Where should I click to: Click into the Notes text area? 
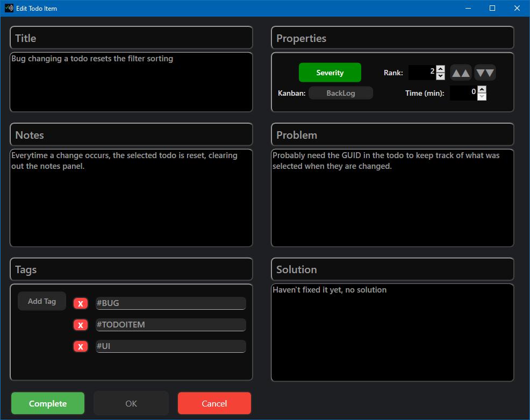tap(131, 198)
